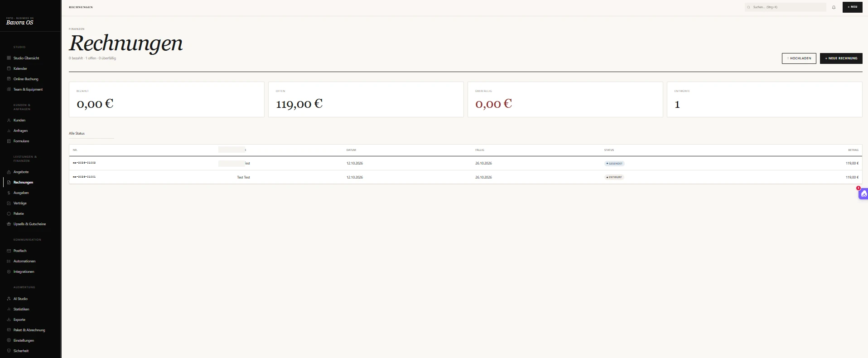Open the Integrationen icon
This screenshot has height=358, width=868.
pyautogui.click(x=9, y=271)
